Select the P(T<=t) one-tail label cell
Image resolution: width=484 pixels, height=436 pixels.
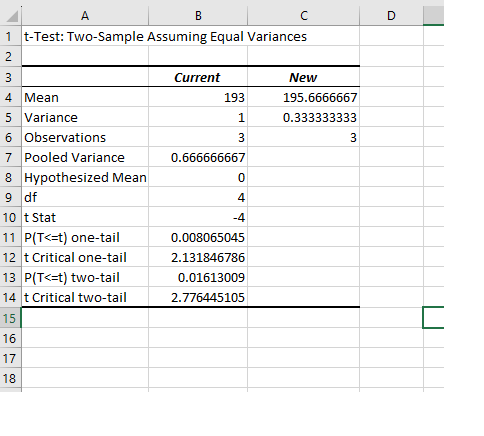point(85,237)
